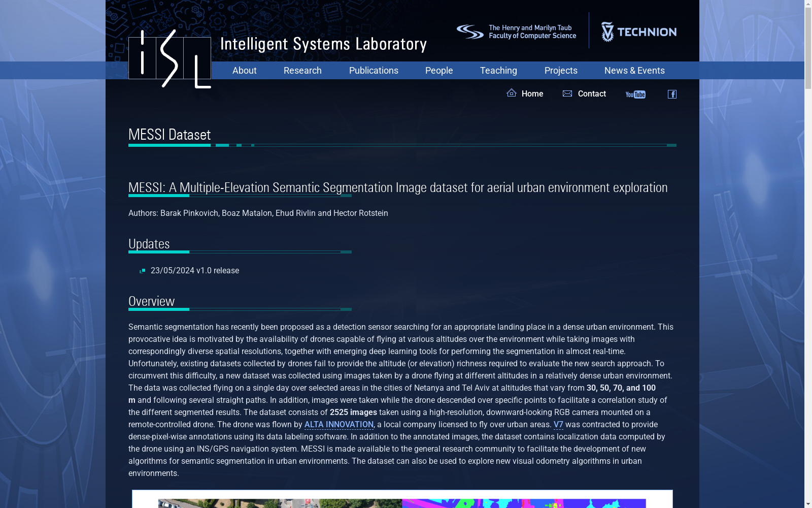Screen dimensions: 812x508
Task: Click the ISL logo
Action: (x=170, y=58)
